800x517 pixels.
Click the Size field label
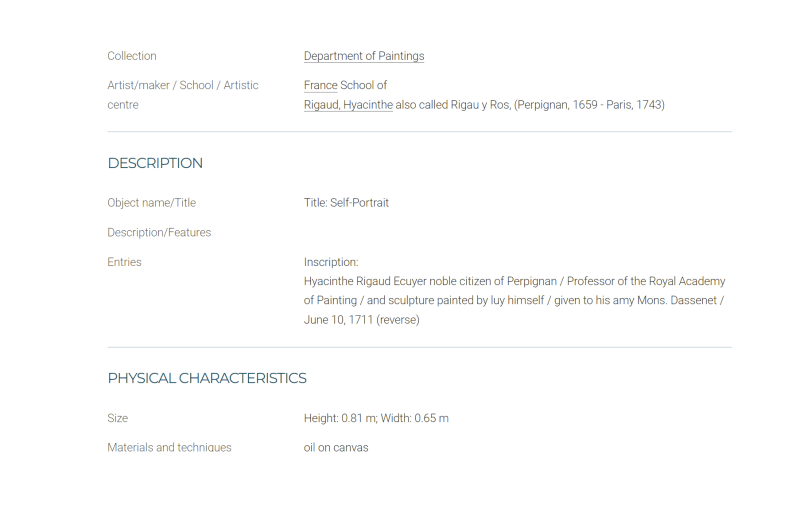click(117, 418)
